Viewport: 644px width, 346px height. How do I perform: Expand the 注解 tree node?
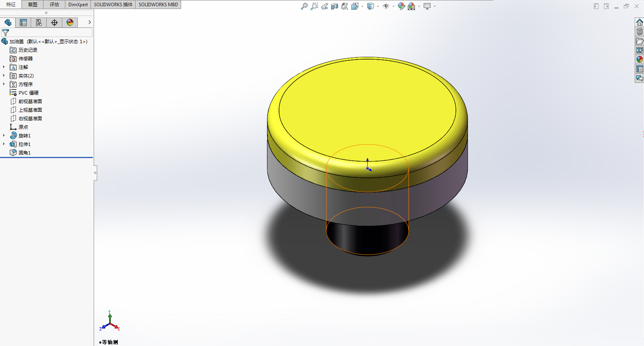(x=4, y=67)
